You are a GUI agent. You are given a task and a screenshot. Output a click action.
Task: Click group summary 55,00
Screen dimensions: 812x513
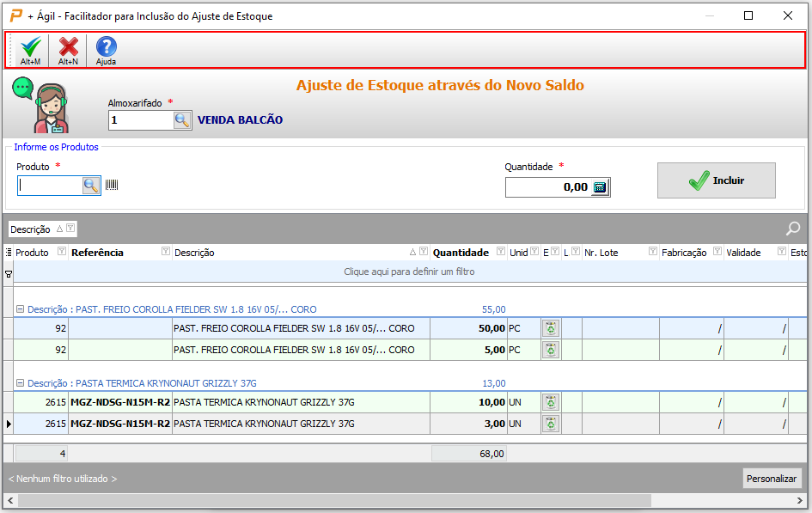(493, 309)
